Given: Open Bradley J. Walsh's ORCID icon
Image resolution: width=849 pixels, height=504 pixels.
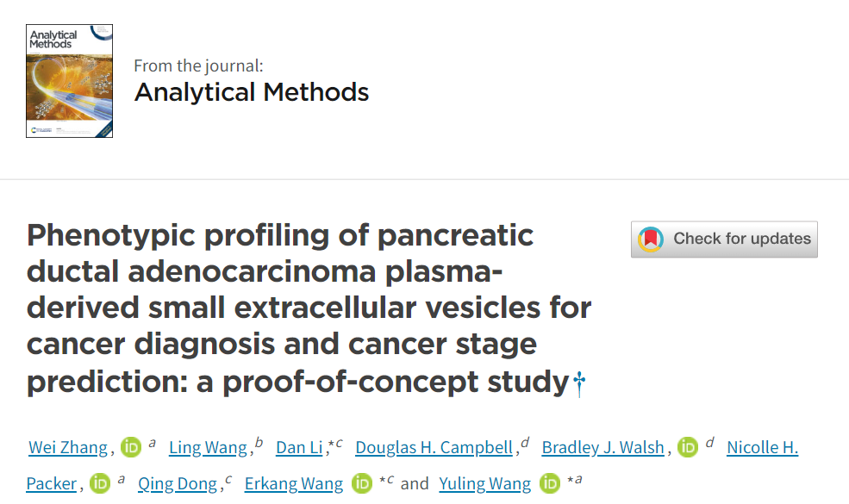Looking at the screenshot, I should (x=688, y=447).
